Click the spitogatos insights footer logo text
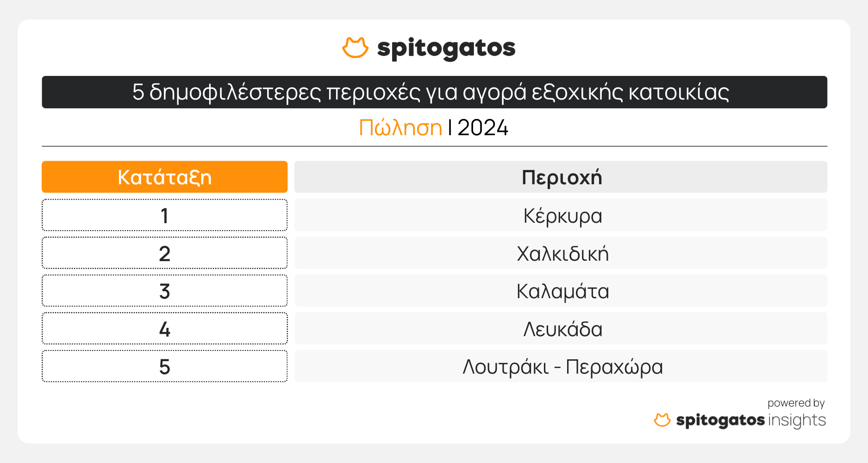 coord(750,420)
